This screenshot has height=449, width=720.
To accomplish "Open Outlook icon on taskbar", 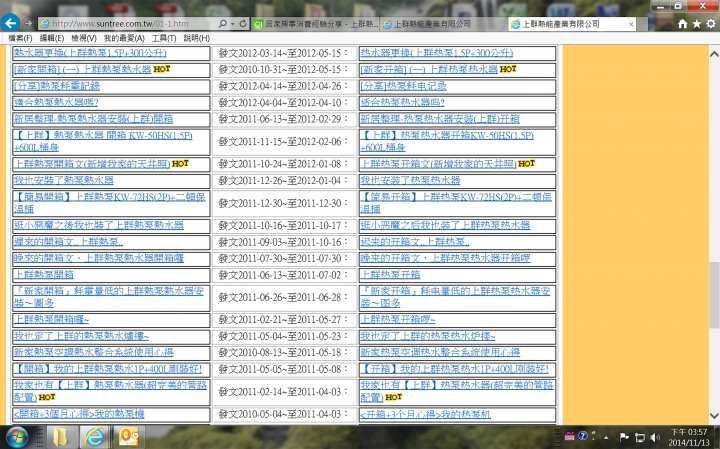I will [129, 437].
